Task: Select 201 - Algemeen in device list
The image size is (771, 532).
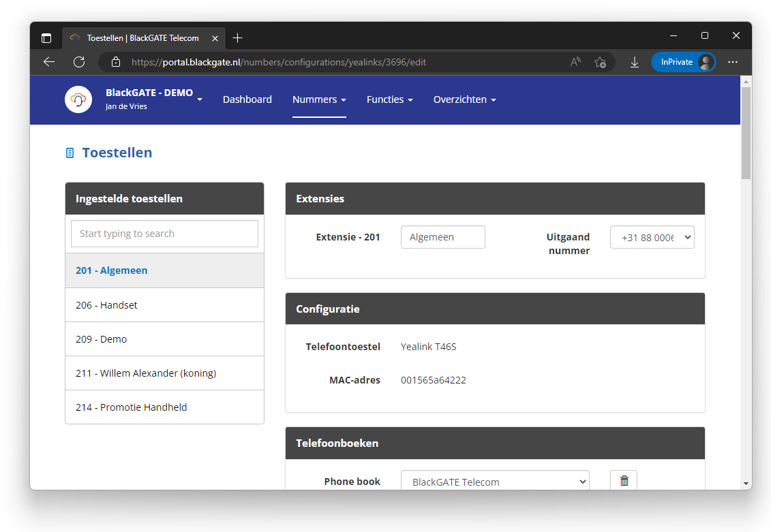Action: point(164,270)
